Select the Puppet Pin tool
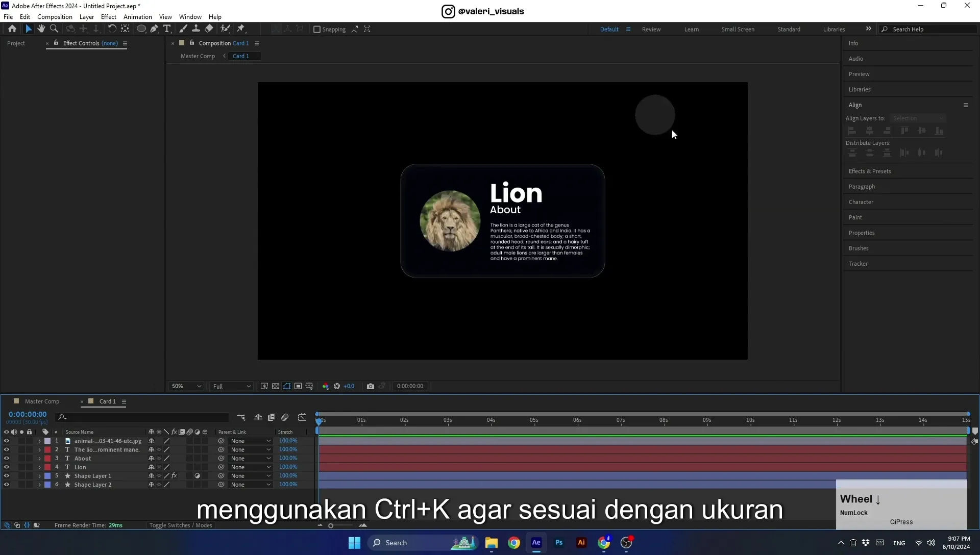The width and height of the screenshot is (980, 555). click(x=241, y=29)
